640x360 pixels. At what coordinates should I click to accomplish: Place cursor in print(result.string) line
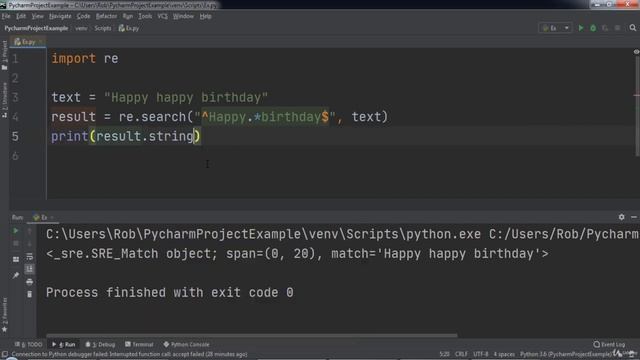(x=126, y=136)
